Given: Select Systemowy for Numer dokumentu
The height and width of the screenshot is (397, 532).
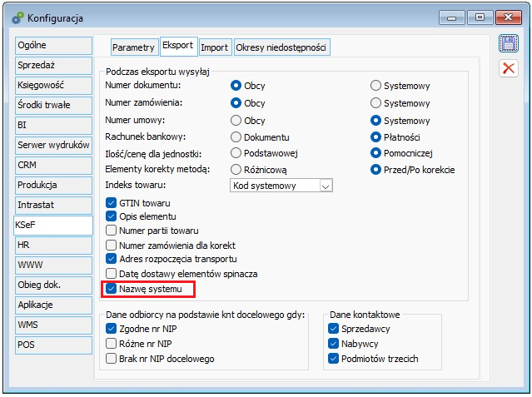Looking at the screenshot, I should coord(375,86).
